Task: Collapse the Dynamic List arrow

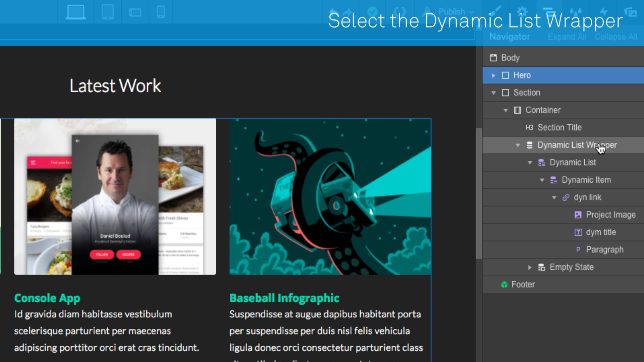Action: click(x=530, y=163)
